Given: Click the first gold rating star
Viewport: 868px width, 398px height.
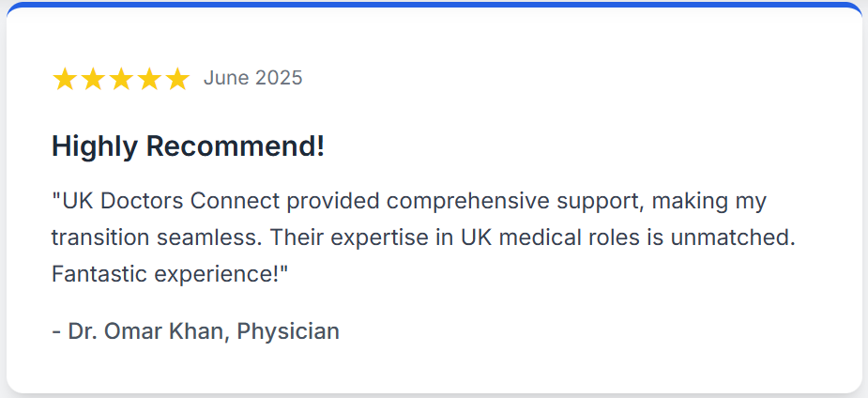Looking at the screenshot, I should coord(65,79).
